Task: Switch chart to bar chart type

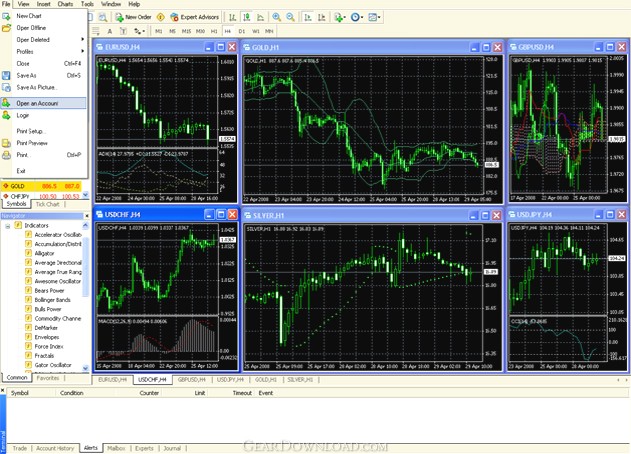Action: pos(233,17)
